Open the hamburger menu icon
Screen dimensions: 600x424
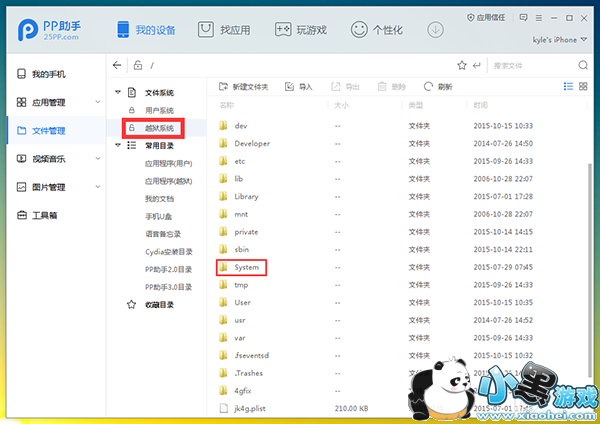539,18
